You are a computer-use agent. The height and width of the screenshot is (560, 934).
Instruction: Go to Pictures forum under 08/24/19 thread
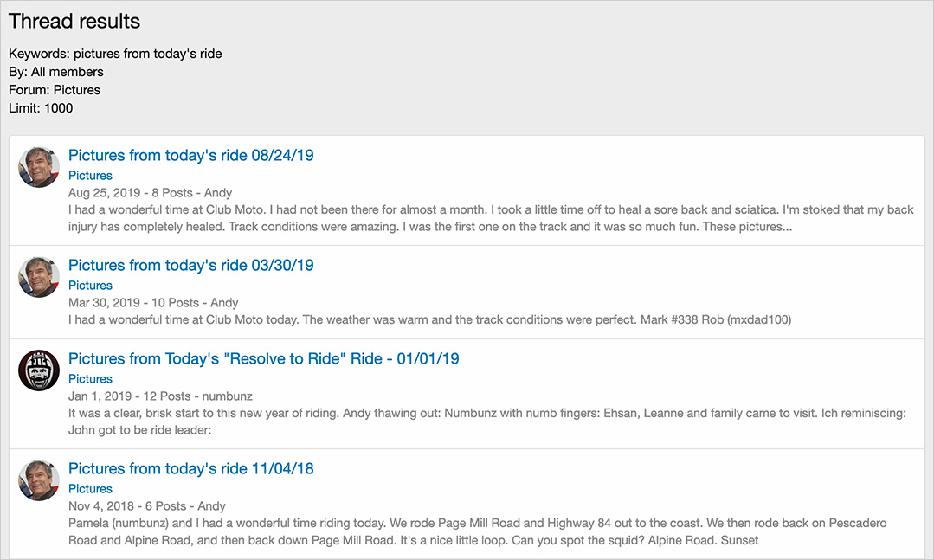point(90,176)
